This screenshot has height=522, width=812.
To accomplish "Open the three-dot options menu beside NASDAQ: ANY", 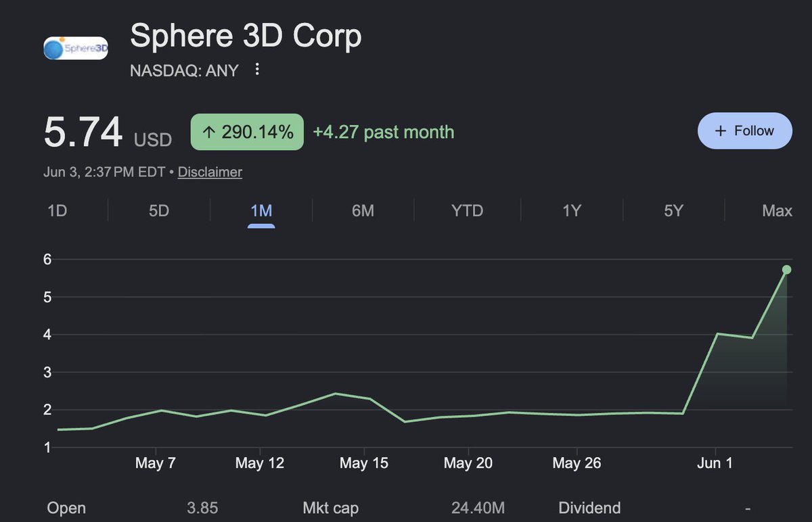I will [256, 70].
